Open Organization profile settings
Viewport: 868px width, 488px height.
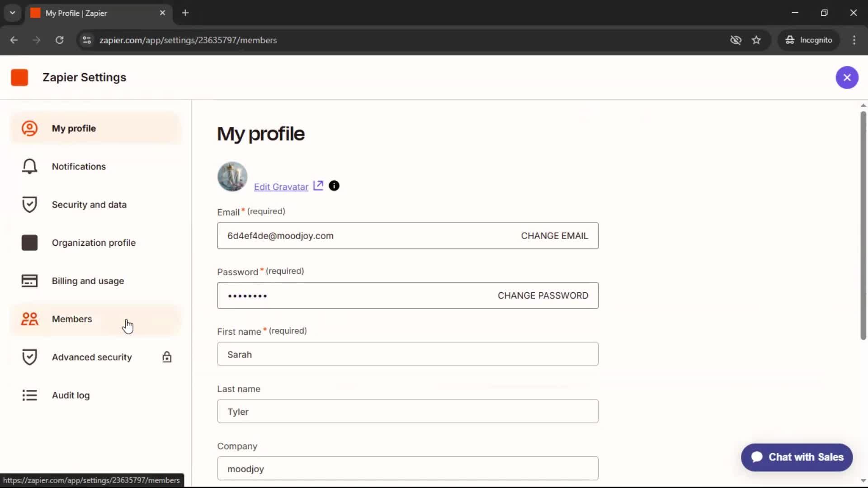(95, 243)
